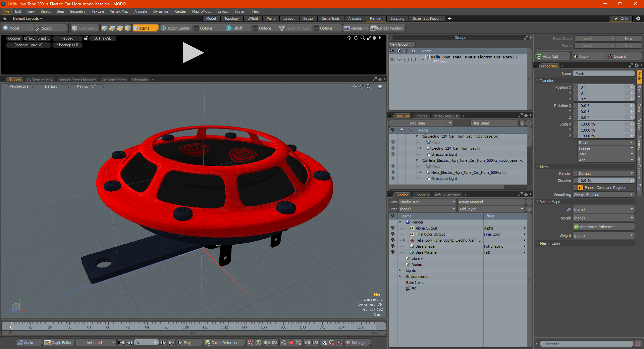Click the preview lock icon
Viewport: 644px width, 349px height.
click(x=86, y=38)
